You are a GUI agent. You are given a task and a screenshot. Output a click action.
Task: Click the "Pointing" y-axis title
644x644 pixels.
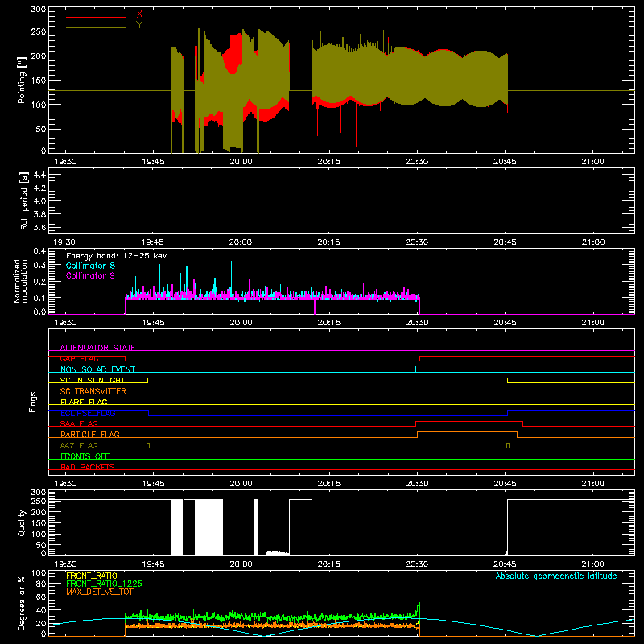[x=22, y=80]
